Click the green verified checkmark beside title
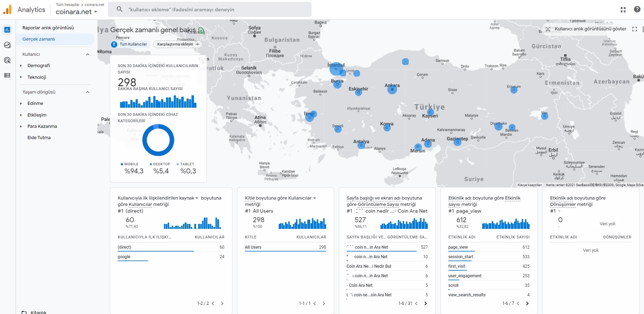The image size is (644, 314). pos(201,30)
